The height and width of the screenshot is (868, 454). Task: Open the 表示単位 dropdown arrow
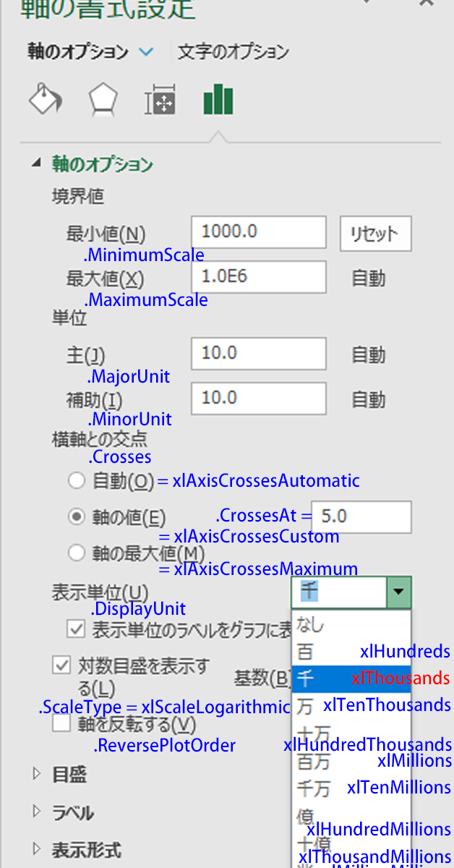[x=398, y=592]
